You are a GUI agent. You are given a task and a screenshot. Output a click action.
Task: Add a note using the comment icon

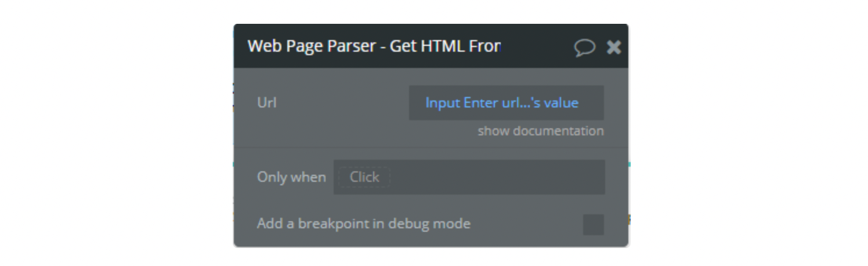tap(585, 48)
